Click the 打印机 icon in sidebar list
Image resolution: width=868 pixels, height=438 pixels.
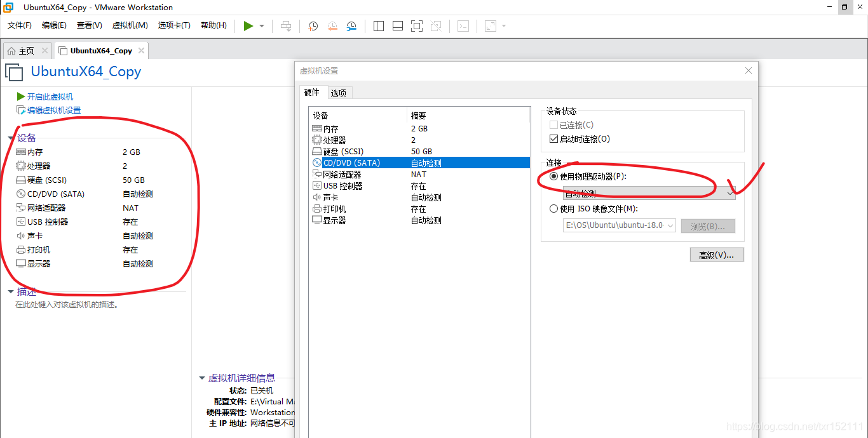tap(21, 250)
